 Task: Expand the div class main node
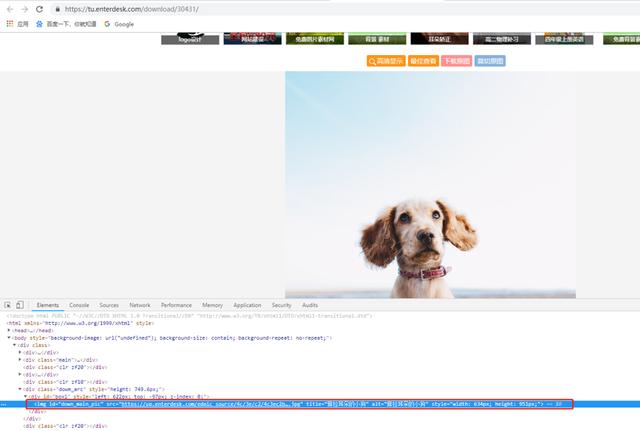pos(20,360)
